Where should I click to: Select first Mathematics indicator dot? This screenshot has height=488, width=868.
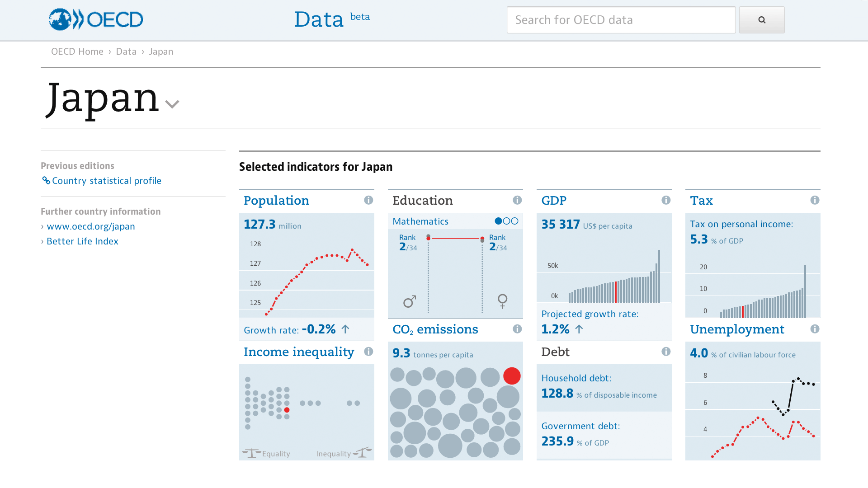[x=498, y=221]
